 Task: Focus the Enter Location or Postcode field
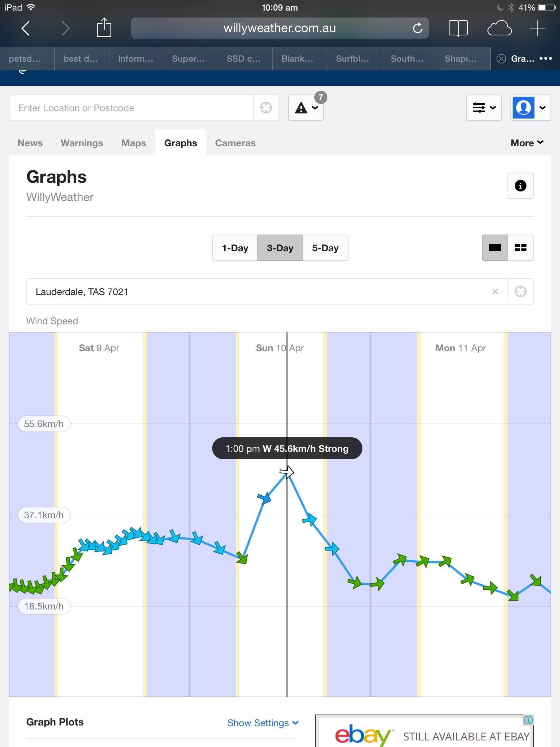pos(131,108)
